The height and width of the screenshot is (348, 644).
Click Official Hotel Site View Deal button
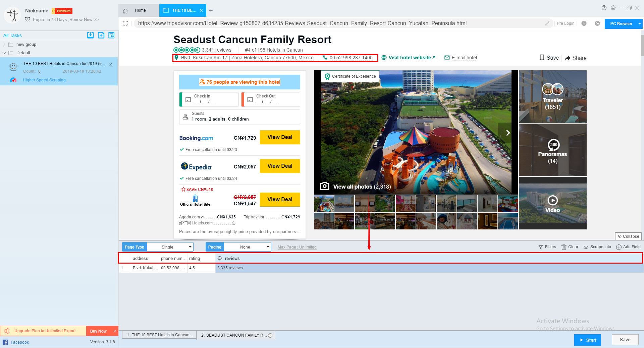pos(280,200)
